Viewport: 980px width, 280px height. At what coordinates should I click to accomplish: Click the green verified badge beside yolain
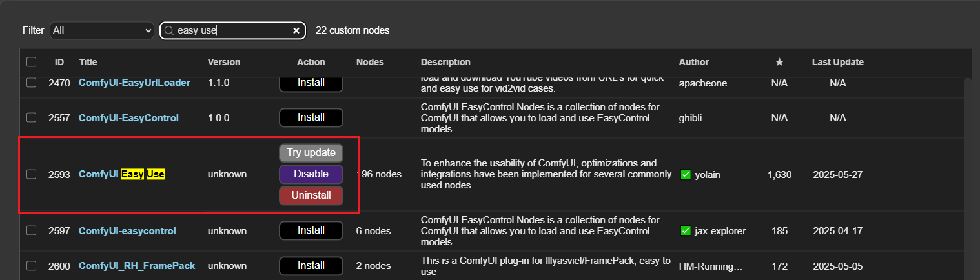coord(686,174)
